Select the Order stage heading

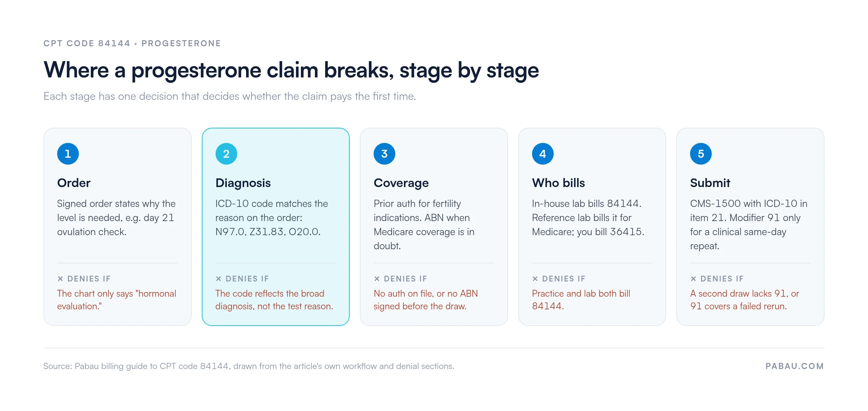coord(74,183)
